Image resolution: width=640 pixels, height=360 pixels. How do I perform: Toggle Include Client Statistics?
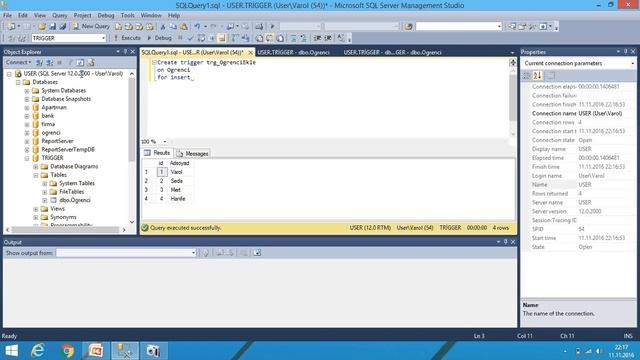coord(246,38)
